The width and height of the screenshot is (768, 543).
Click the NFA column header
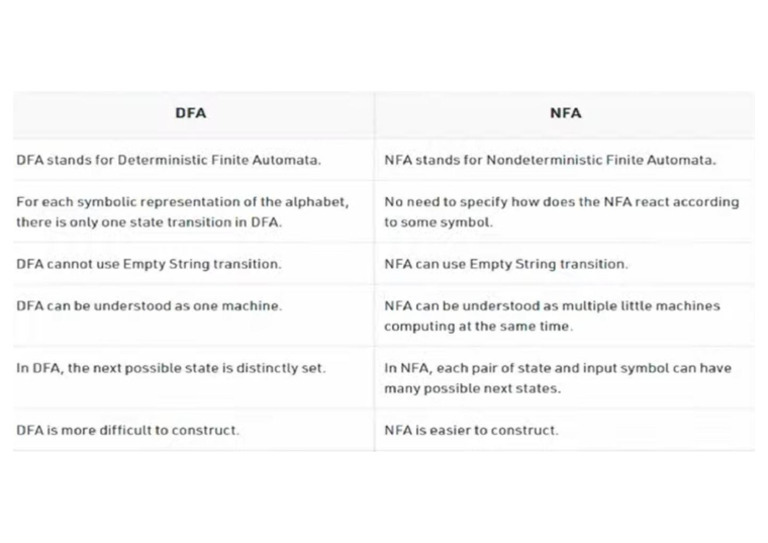point(565,113)
